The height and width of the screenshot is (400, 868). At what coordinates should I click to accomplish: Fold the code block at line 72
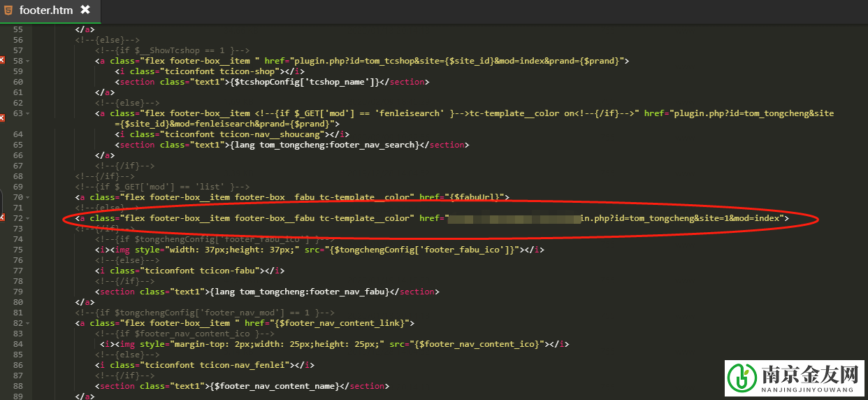(28, 218)
